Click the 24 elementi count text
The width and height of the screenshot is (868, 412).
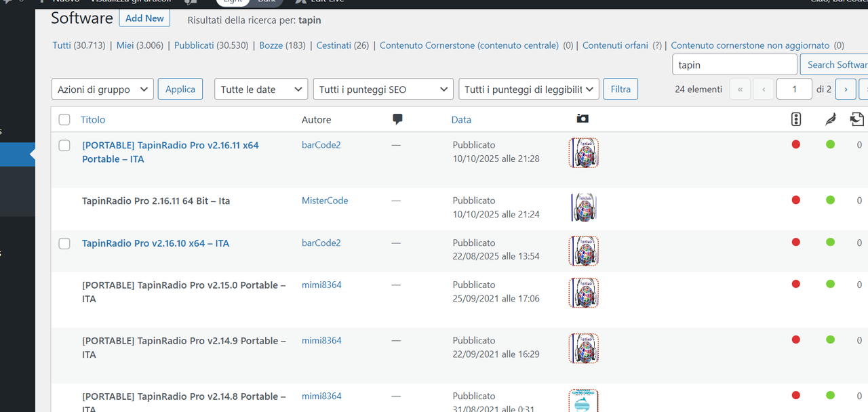(x=698, y=89)
